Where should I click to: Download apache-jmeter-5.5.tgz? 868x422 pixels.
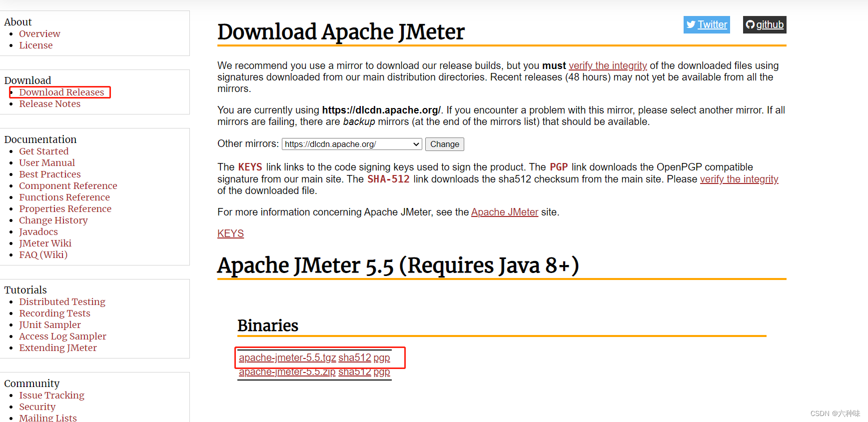pos(287,357)
